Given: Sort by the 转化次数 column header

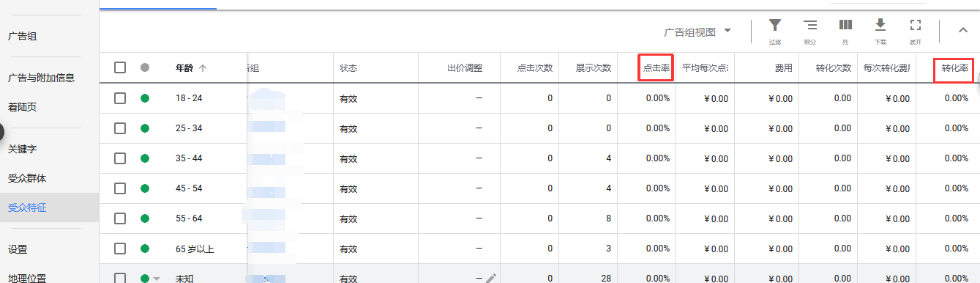Looking at the screenshot, I should pos(834,68).
